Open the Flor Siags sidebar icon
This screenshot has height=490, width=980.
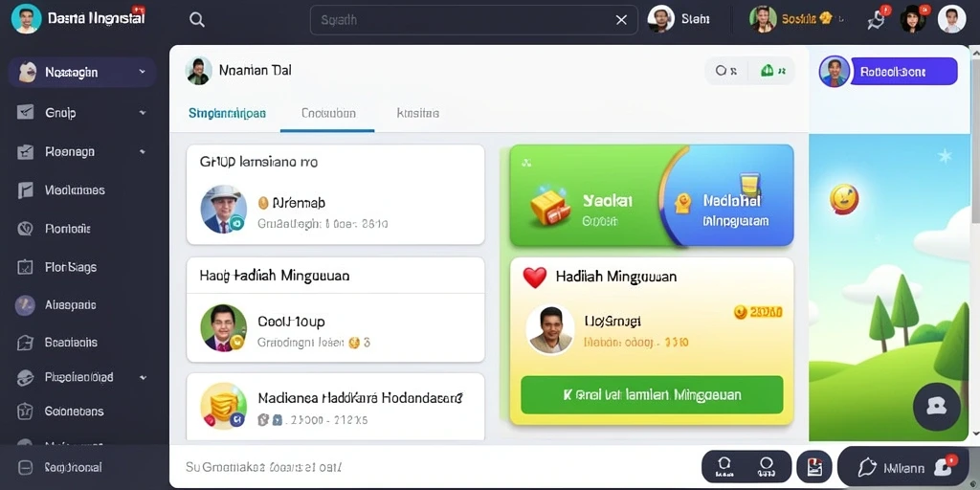point(25,268)
